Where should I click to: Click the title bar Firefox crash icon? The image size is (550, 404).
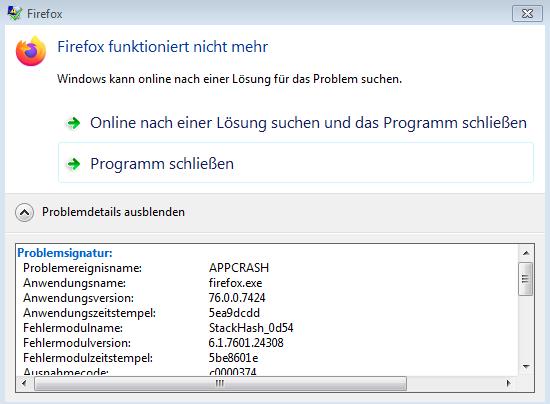pos(15,13)
